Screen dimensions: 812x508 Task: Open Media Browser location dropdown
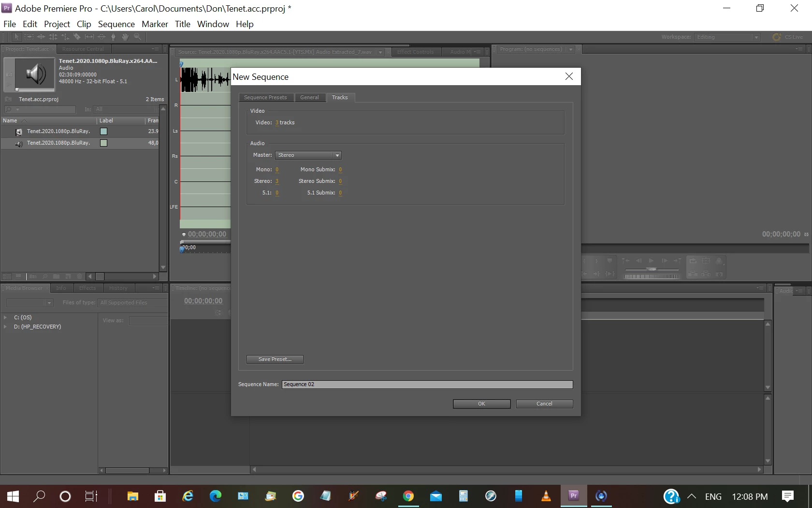point(29,303)
